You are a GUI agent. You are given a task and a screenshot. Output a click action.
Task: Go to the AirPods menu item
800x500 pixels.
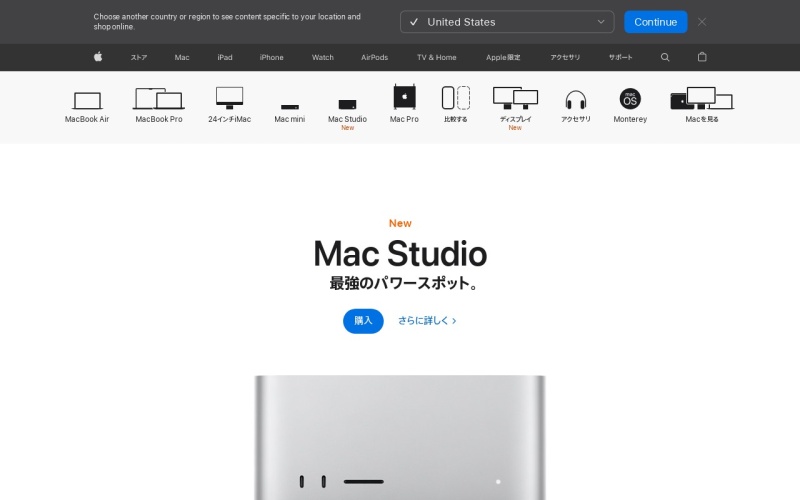point(375,57)
